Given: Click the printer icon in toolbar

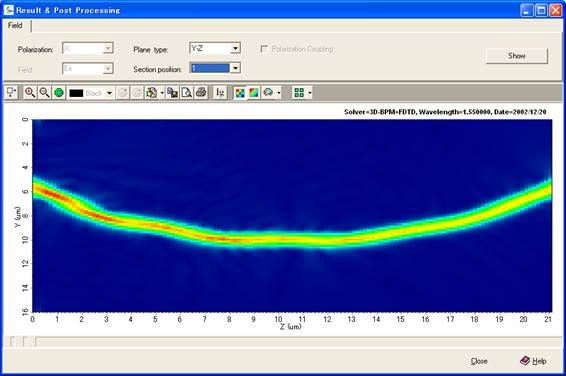Looking at the screenshot, I should (201, 93).
